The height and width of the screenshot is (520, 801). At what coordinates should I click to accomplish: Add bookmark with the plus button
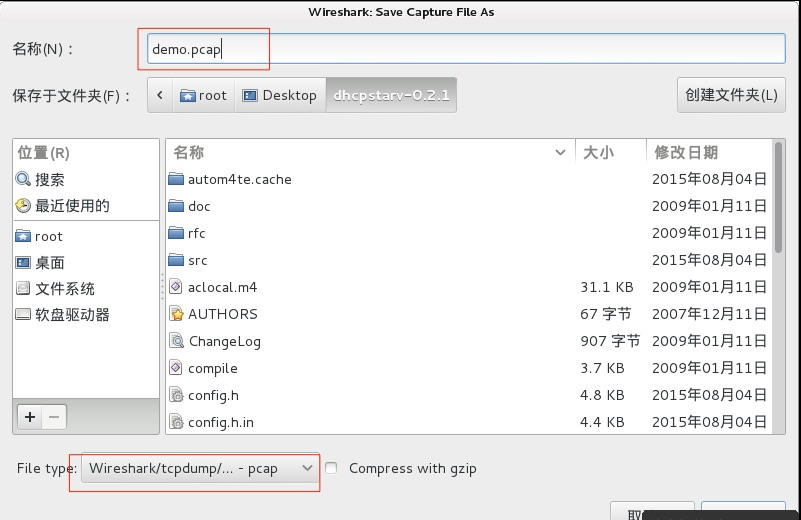tap(30, 417)
